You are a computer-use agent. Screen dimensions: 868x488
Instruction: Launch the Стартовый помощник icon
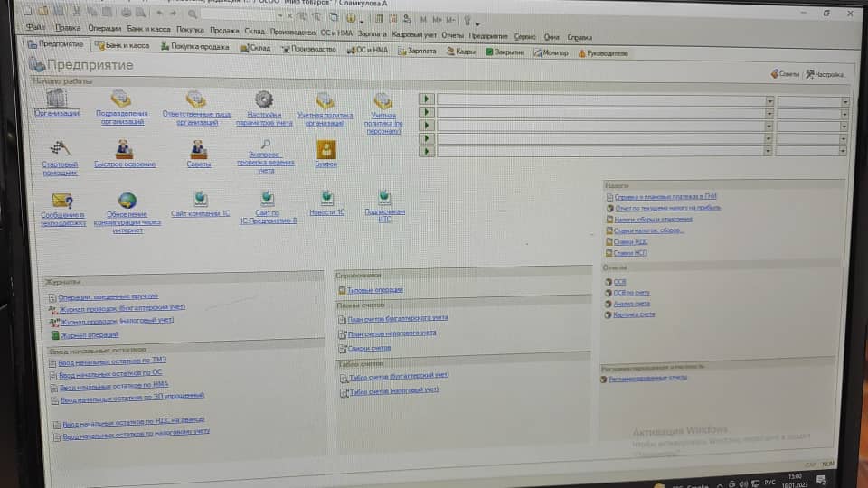tap(60, 149)
